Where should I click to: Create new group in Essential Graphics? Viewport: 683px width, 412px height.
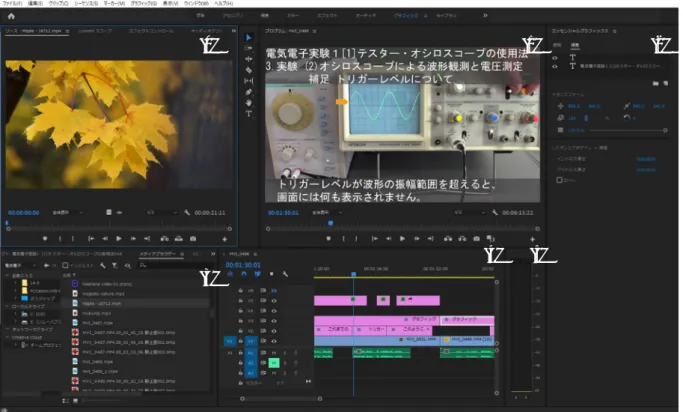click(655, 83)
